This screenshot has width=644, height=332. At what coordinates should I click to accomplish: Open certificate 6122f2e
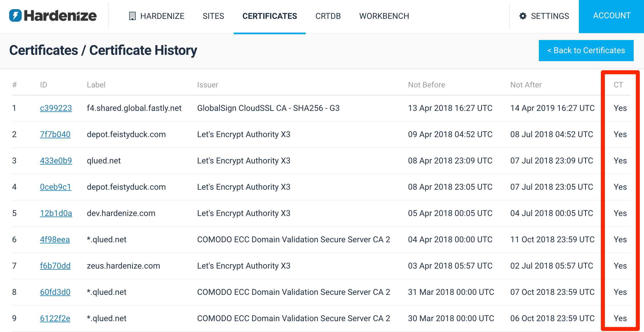pos(55,318)
